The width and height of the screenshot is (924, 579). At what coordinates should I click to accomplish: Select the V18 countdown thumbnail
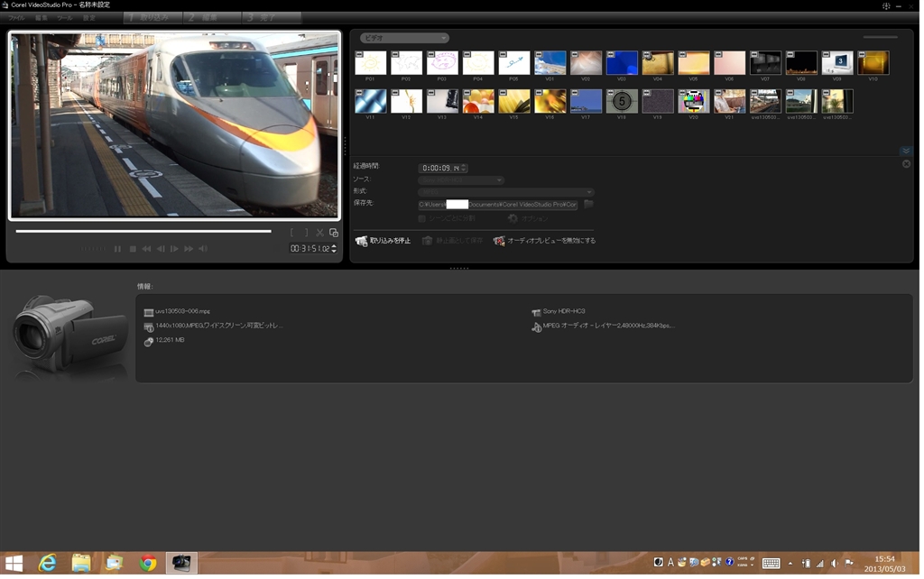click(x=622, y=101)
